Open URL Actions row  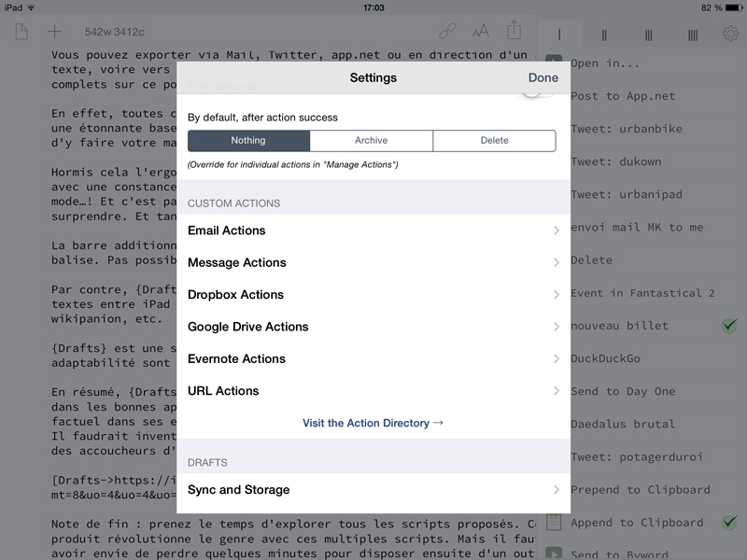[373, 391]
